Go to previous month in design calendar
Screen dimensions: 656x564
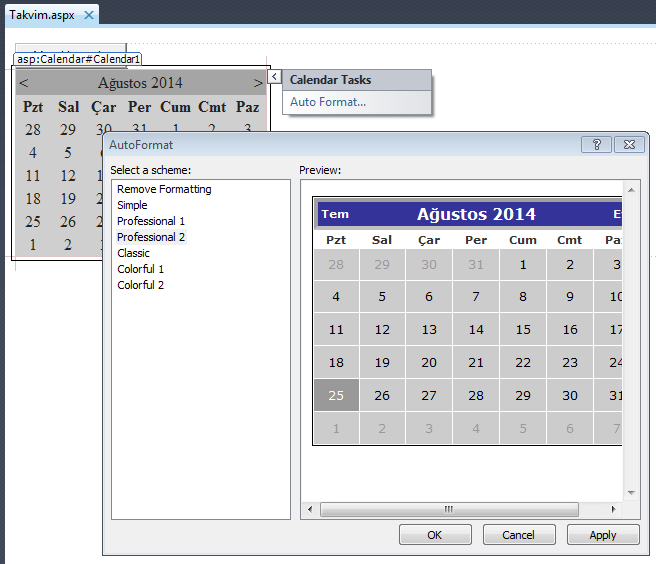click(24, 83)
